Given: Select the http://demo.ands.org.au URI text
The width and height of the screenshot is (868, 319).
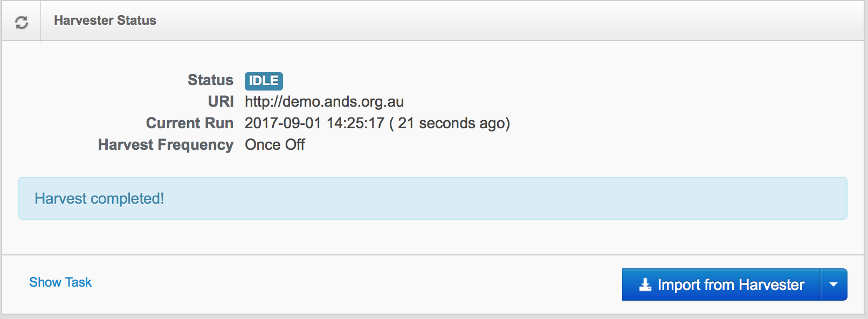Looking at the screenshot, I should (x=324, y=102).
